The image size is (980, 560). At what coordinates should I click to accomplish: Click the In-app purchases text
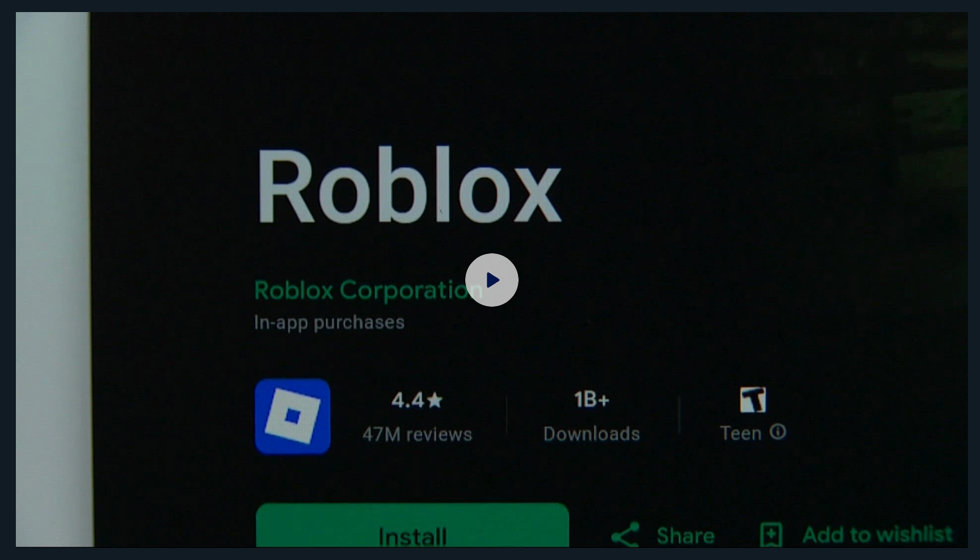pos(329,323)
